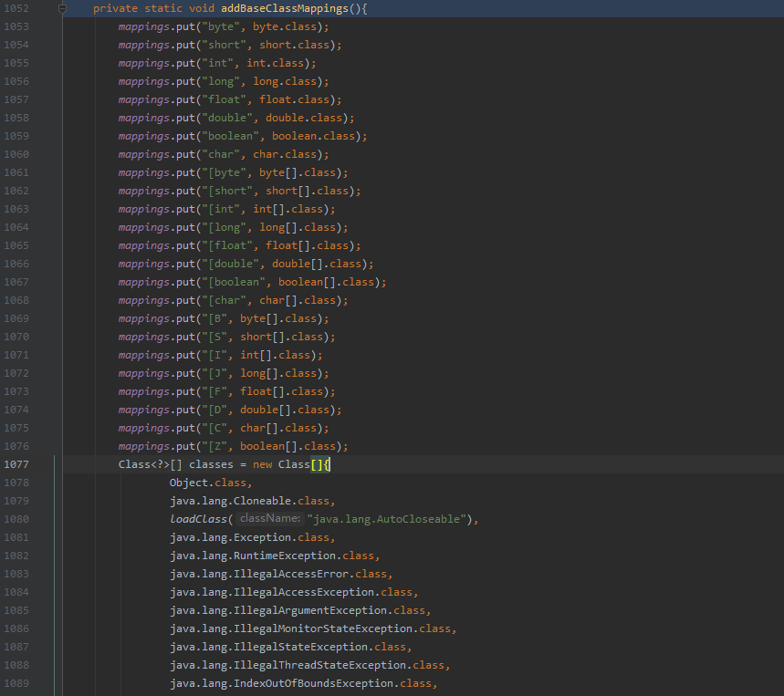Viewport: 784px width, 696px height.
Task: Click the "[F" string key
Action: 214,391
